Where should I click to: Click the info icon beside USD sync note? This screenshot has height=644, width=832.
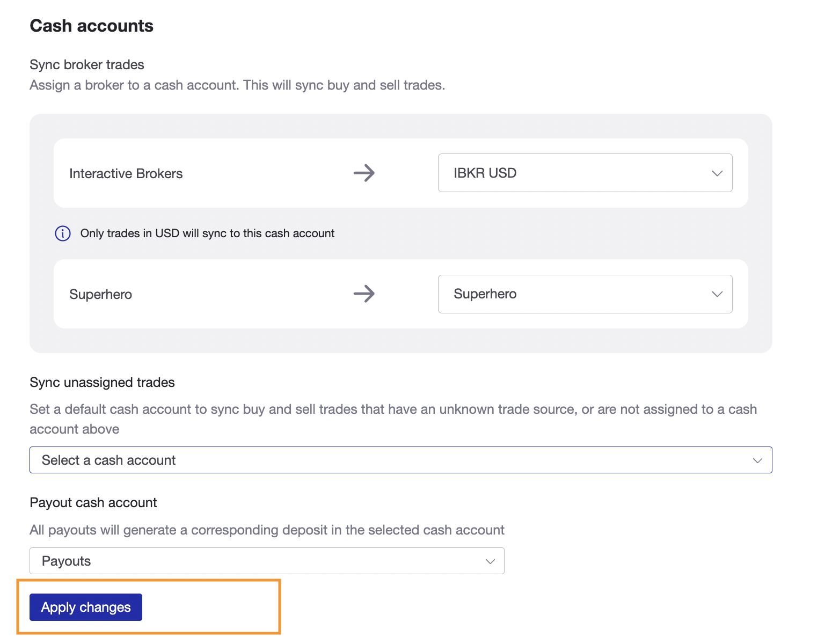point(63,233)
